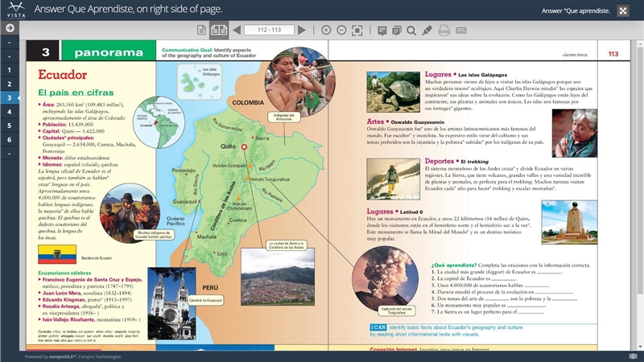Show all notes icon
644x362 pixels.
click(x=397, y=31)
